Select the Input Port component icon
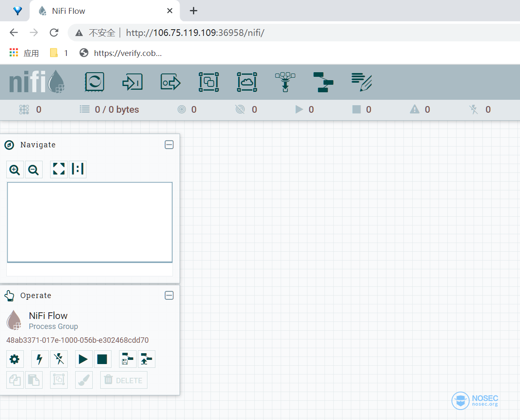The width and height of the screenshot is (520, 420). tap(132, 82)
